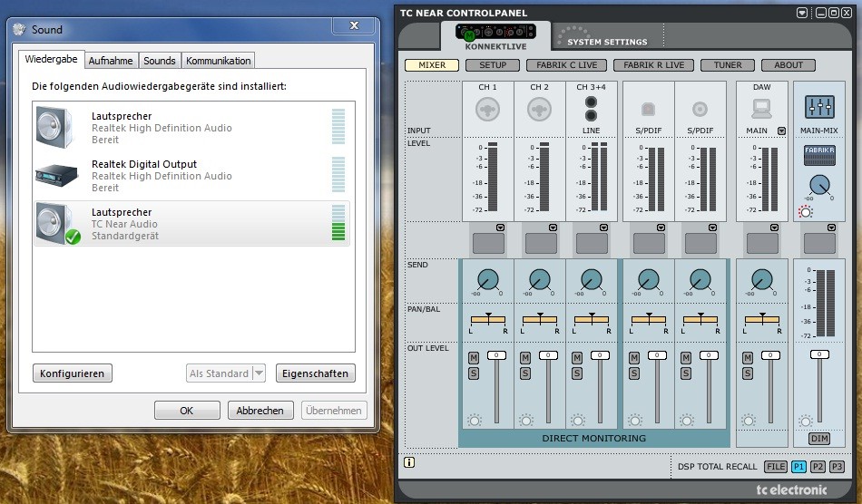The image size is (862, 504).
Task: Click the Sound window title speaker icon
Action: [20, 29]
